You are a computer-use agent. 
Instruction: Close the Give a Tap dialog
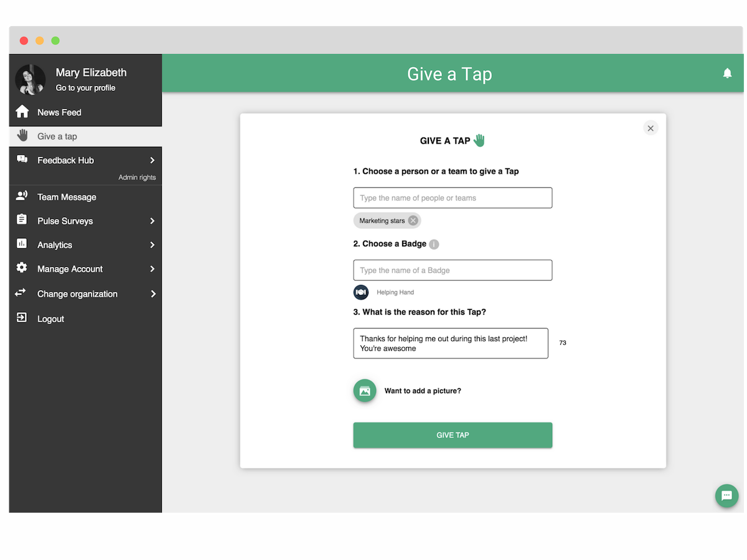click(651, 128)
